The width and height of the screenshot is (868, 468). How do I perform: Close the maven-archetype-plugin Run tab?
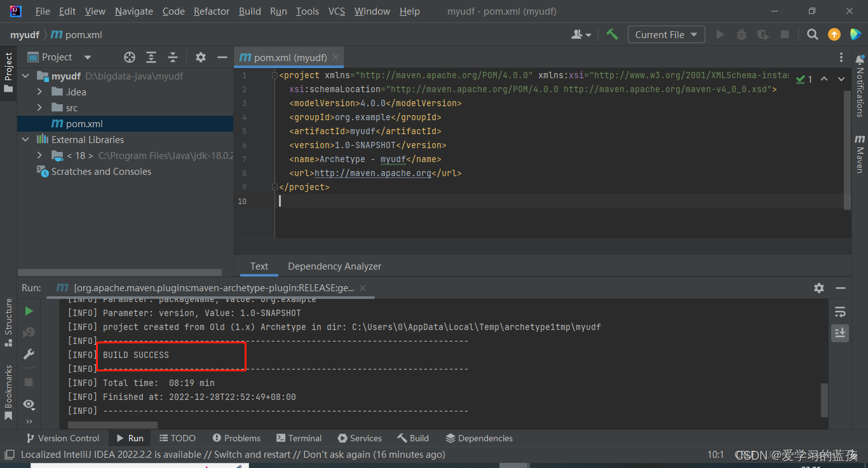[363, 288]
